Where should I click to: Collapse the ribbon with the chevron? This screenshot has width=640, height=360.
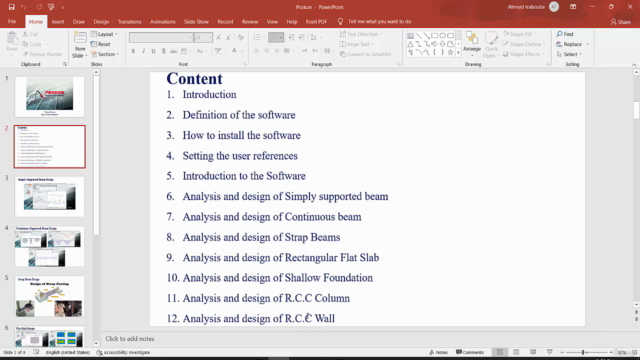tap(634, 64)
